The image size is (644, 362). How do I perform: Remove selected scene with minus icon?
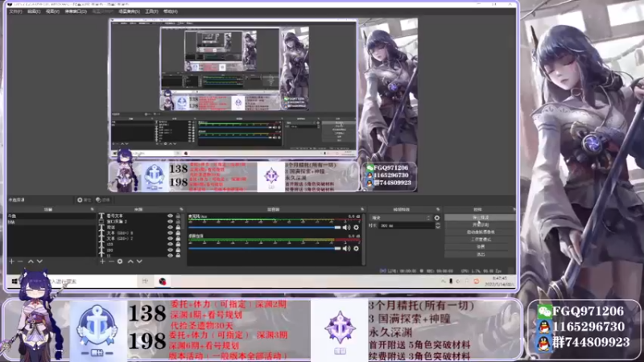20,261
